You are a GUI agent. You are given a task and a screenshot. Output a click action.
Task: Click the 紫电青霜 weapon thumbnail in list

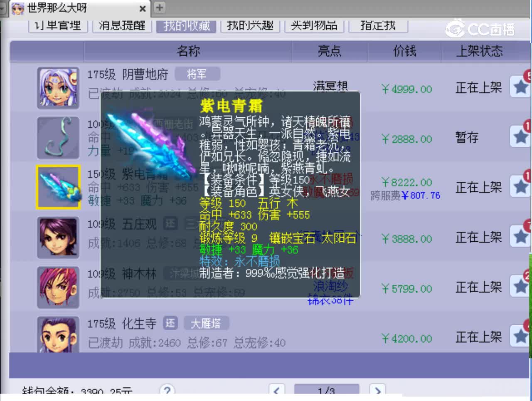tap(58, 187)
